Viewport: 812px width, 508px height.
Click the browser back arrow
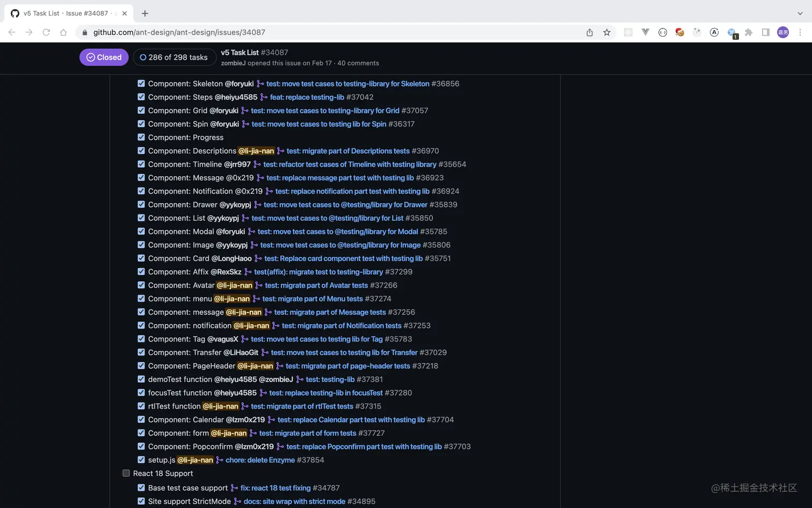[12, 32]
